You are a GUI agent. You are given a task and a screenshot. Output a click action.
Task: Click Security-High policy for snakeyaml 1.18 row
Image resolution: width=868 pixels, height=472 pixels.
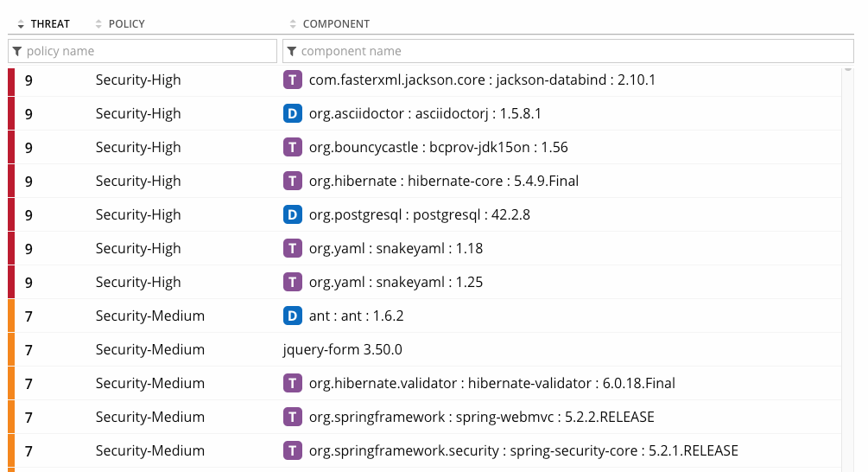coord(138,249)
